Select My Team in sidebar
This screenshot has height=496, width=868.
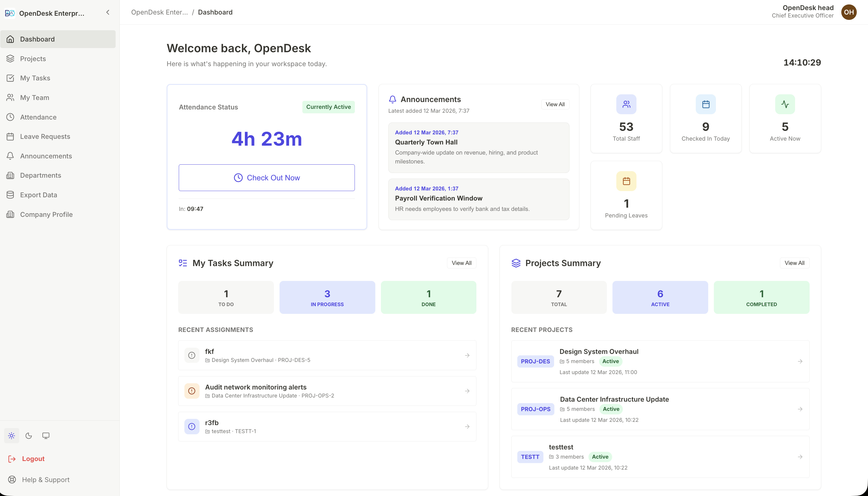click(x=58, y=97)
